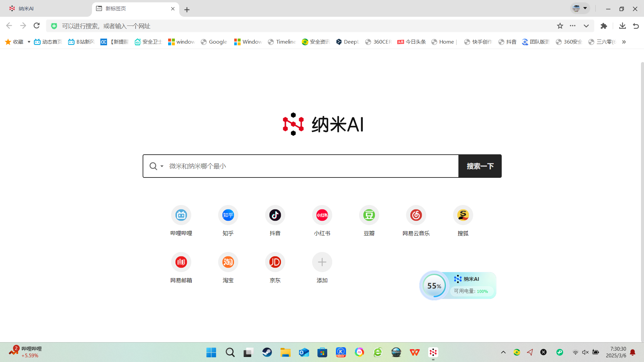Open Microsoft Store from the taskbar
Viewport: 644px width, 362px height.
pos(323,352)
